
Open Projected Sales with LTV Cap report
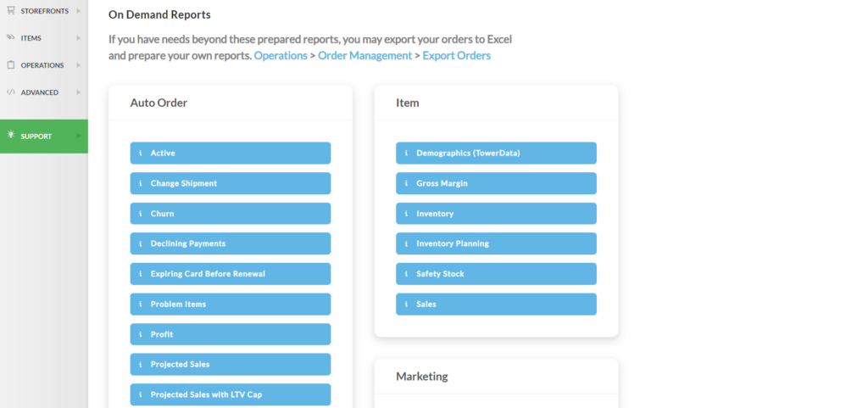point(231,394)
